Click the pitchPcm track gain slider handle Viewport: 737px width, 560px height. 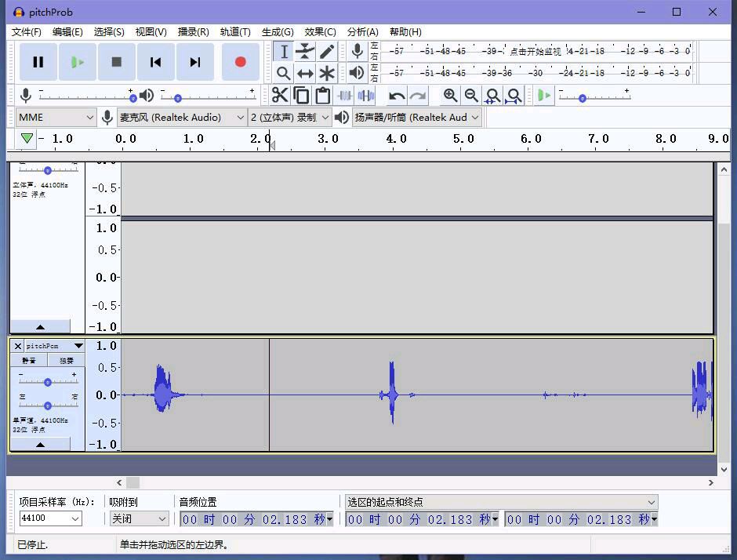click(x=48, y=382)
